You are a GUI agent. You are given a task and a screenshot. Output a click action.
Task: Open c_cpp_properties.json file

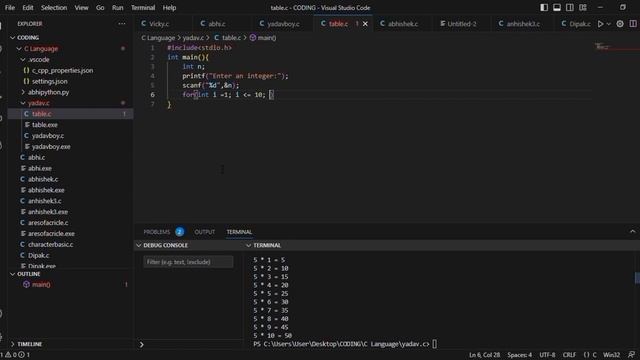click(62, 70)
